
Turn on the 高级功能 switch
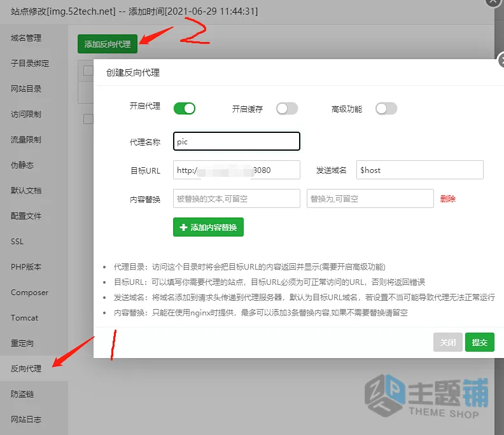click(386, 109)
